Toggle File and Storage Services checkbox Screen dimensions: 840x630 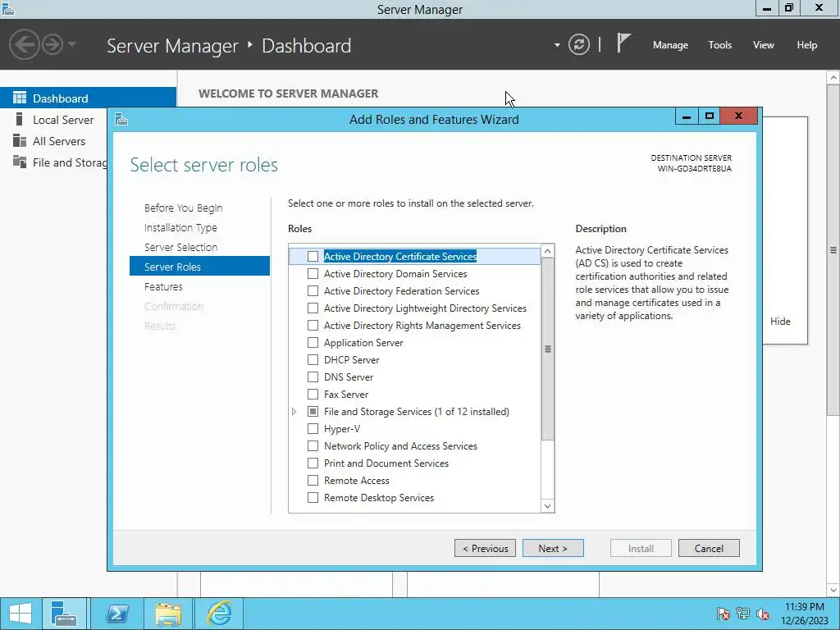(313, 412)
